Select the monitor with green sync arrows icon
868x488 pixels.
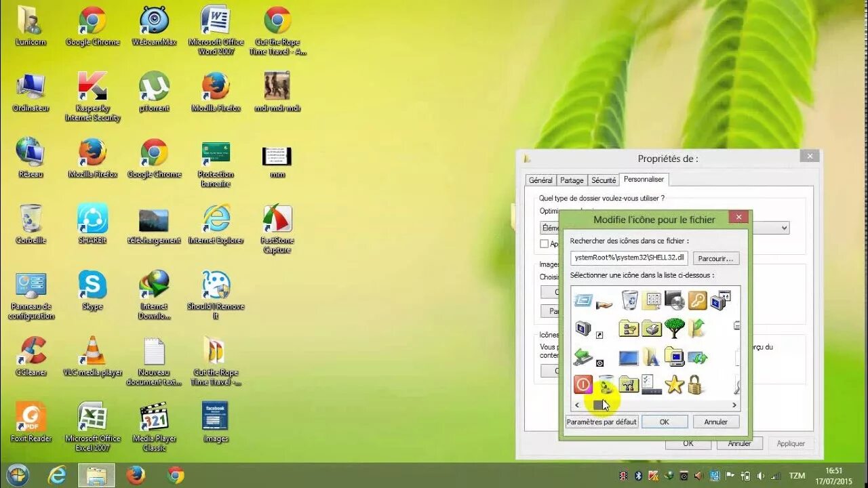pyautogui.click(x=697, y=357)
